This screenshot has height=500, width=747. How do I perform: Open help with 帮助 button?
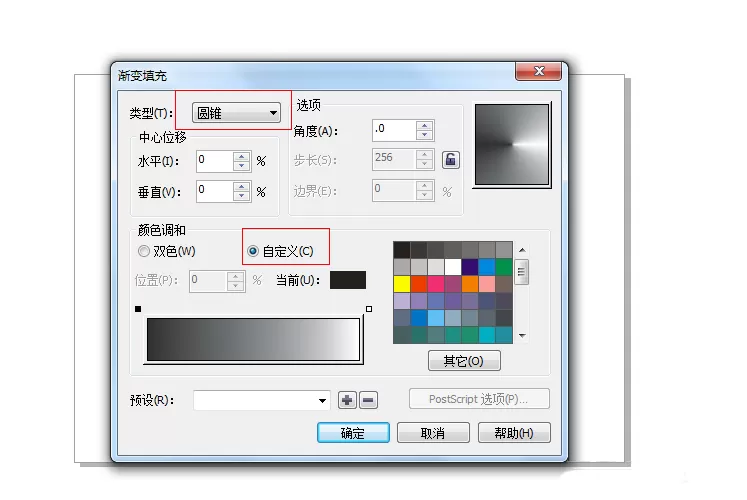[514, 432]
